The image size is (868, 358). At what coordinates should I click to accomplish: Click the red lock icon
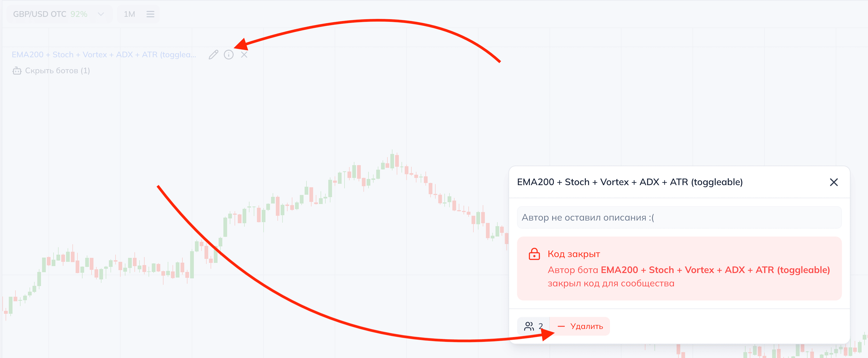[534, 254]
